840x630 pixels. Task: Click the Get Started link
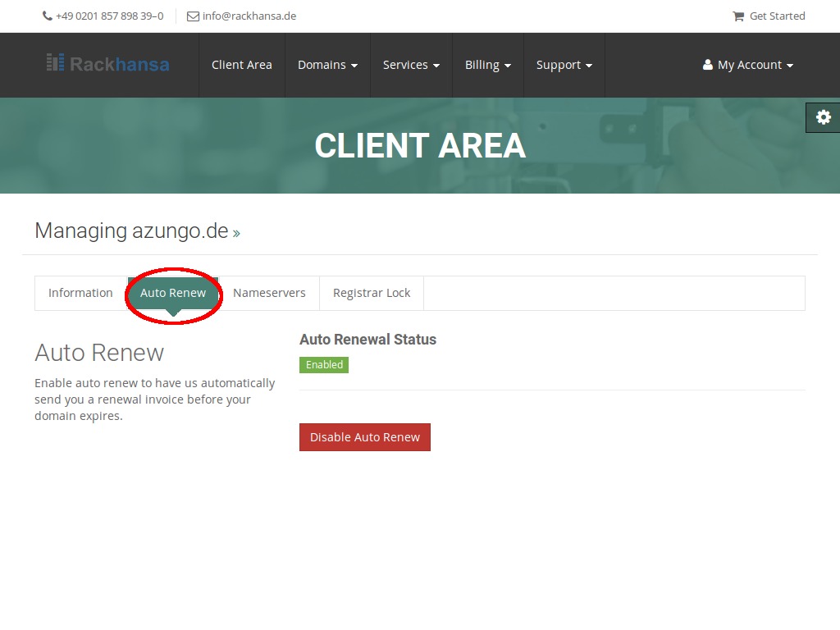pos(777,16)
